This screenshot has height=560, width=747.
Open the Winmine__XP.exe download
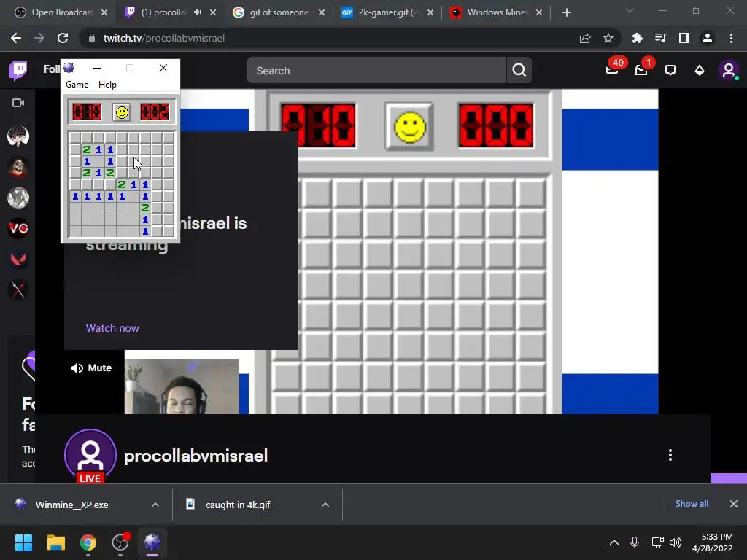(71, 505)
